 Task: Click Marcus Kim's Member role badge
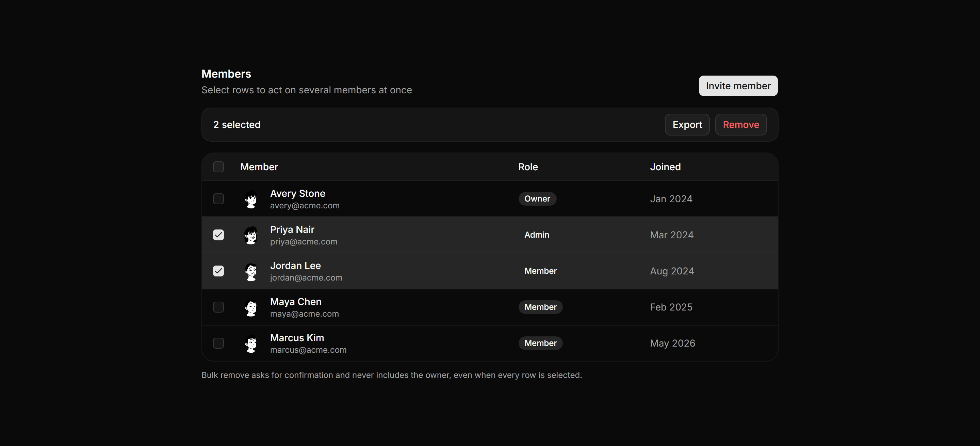[541, 343]
